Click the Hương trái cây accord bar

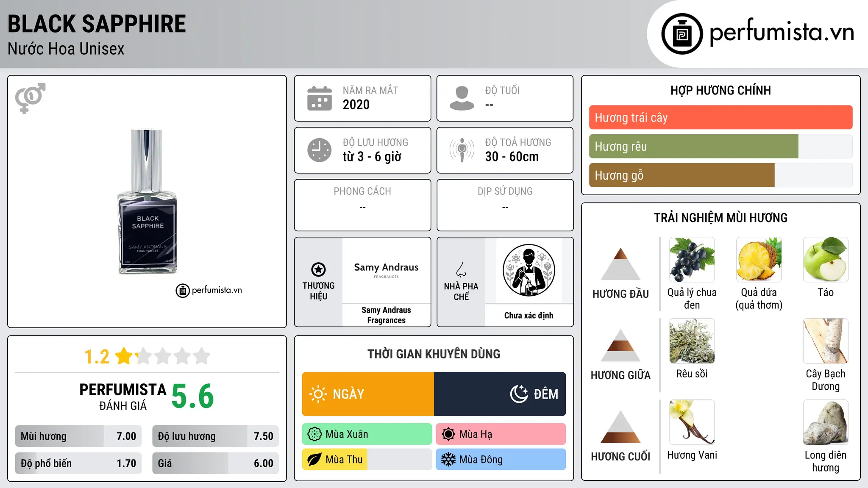click(x=721, y=117)
